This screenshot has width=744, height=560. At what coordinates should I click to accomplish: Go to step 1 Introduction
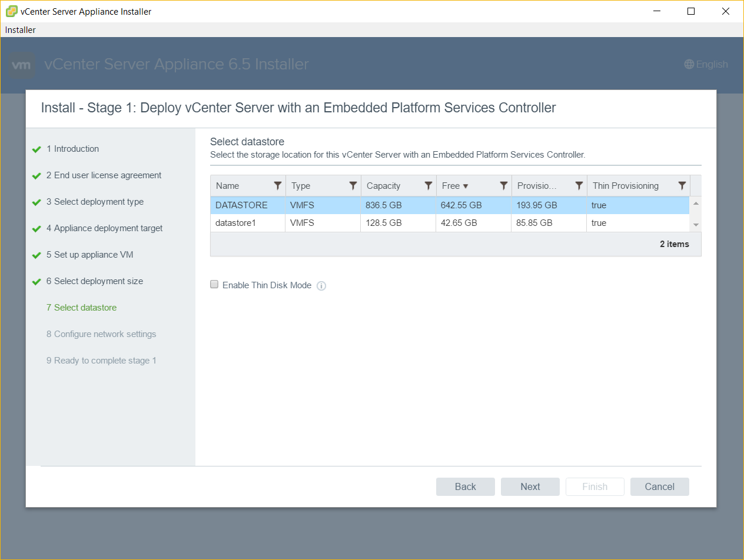pos(72,149)
